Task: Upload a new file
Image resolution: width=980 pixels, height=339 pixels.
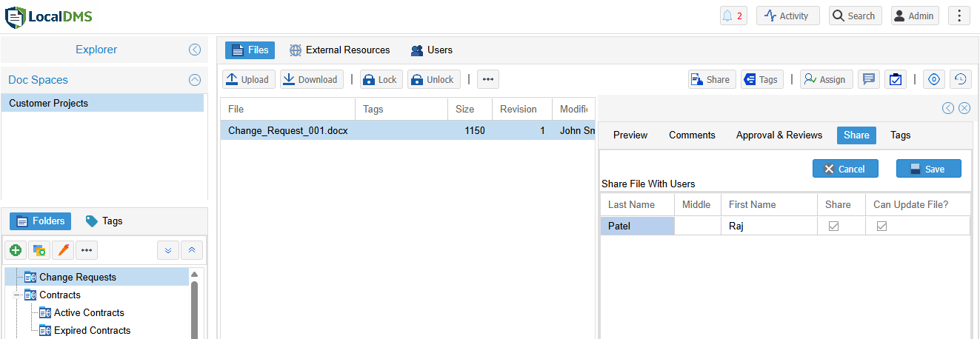Action: 249,79
